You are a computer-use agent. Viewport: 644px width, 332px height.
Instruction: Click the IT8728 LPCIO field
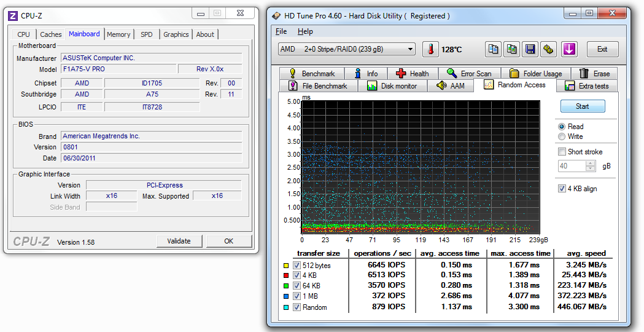152,107
